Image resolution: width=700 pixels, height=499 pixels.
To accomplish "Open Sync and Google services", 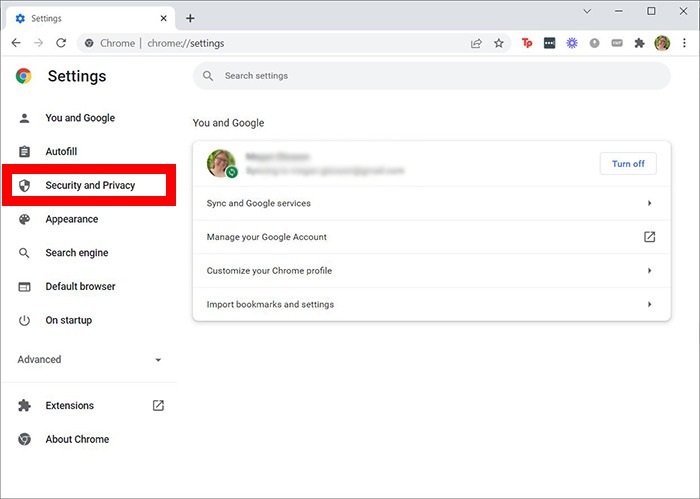I will (x=432, y=203).
